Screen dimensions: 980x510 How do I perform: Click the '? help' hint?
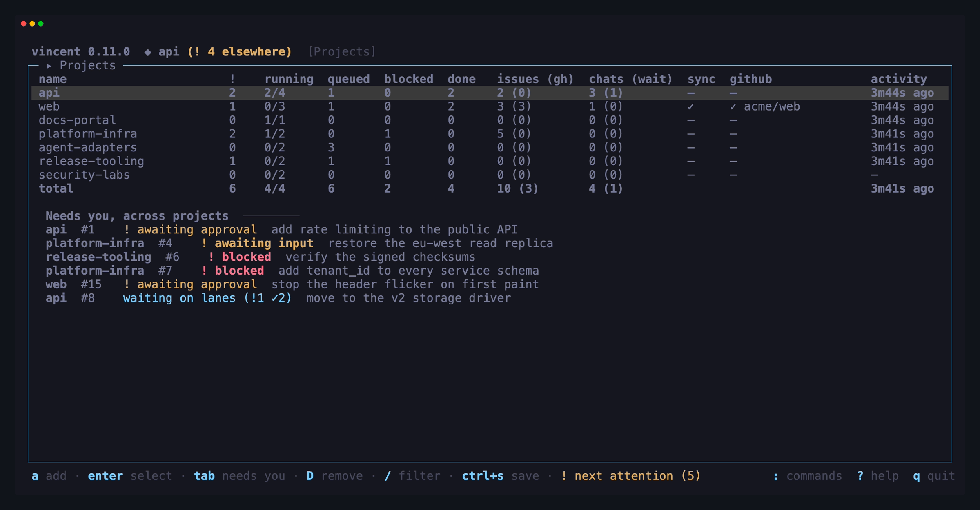click(x=878, y=476)
